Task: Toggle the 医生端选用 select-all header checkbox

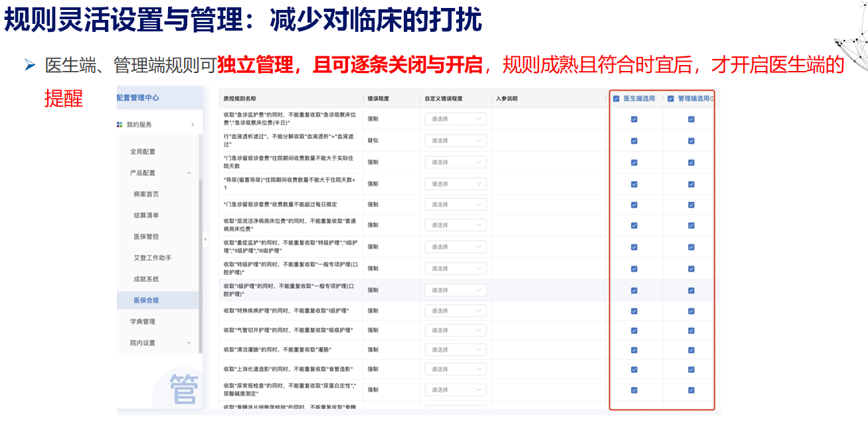Action: [616, 99]
